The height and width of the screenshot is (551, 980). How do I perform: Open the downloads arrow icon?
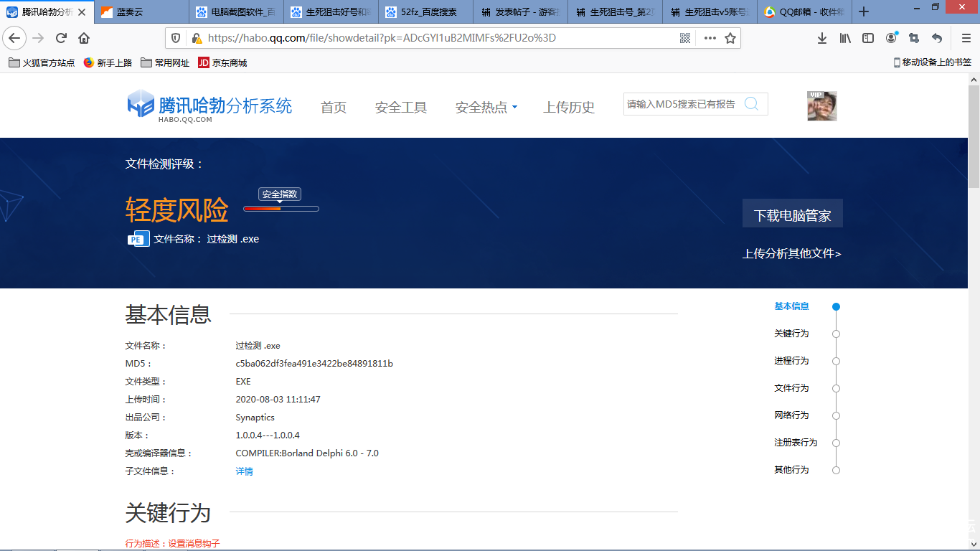[x=822, y=38]
